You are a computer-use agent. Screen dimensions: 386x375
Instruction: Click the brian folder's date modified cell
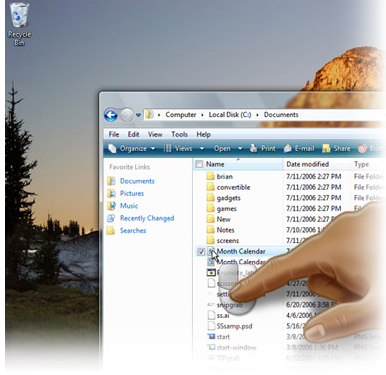click(x=314, y=176)
